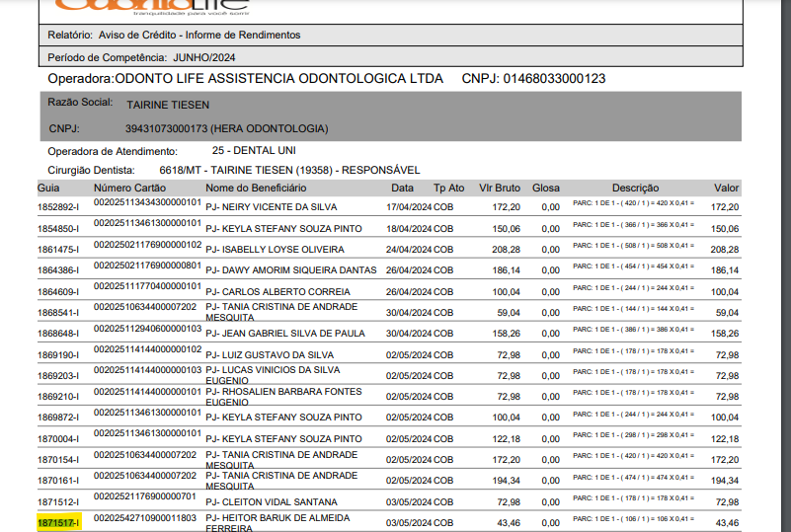Select guia number 1852892-I
This screenshot has width=791, height=532.
58,207
